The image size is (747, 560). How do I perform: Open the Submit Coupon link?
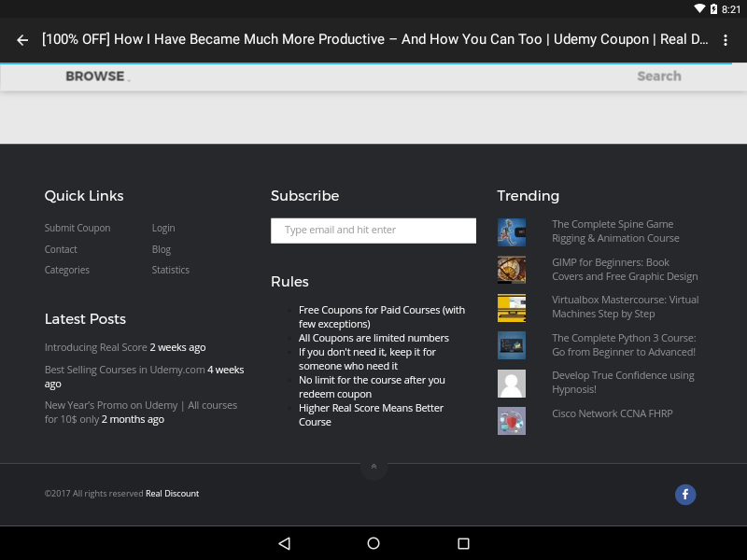pyautogui.click(x=78, y=228)
